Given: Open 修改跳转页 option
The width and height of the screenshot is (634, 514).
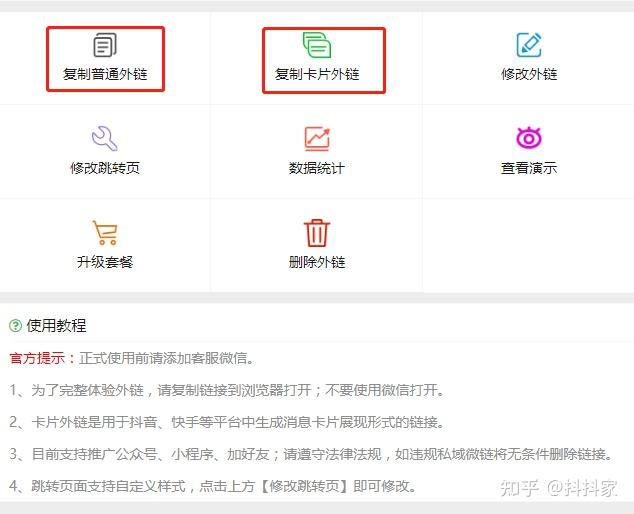Looking at the screenshot, I should [105, 167].
